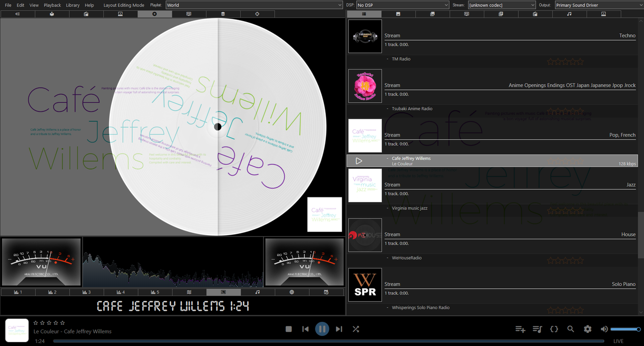Viewport: 644px width, 346px height.
Task: Select the display screen tab in right panel
Action: pyautogui.click(x=466, y=14)
